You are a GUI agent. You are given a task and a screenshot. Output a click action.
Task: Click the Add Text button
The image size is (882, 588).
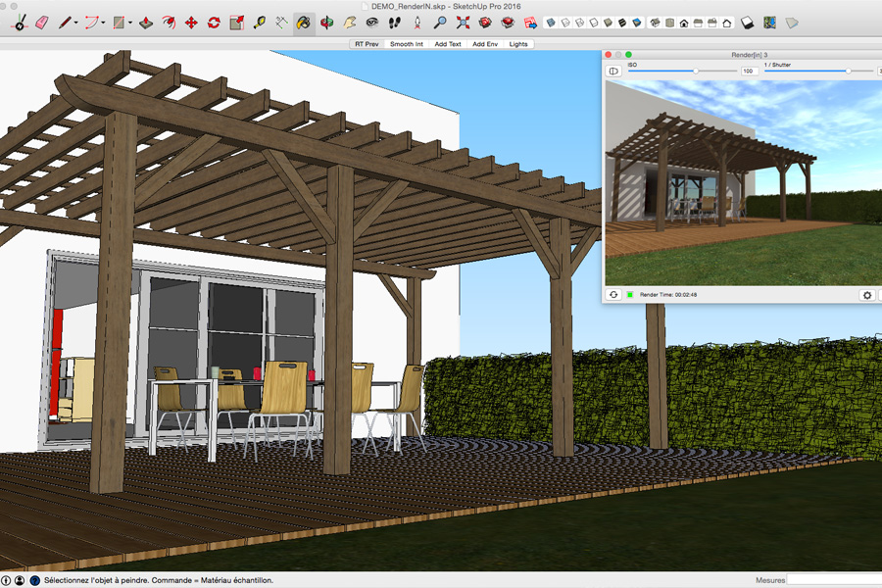[x=448, y=44]
